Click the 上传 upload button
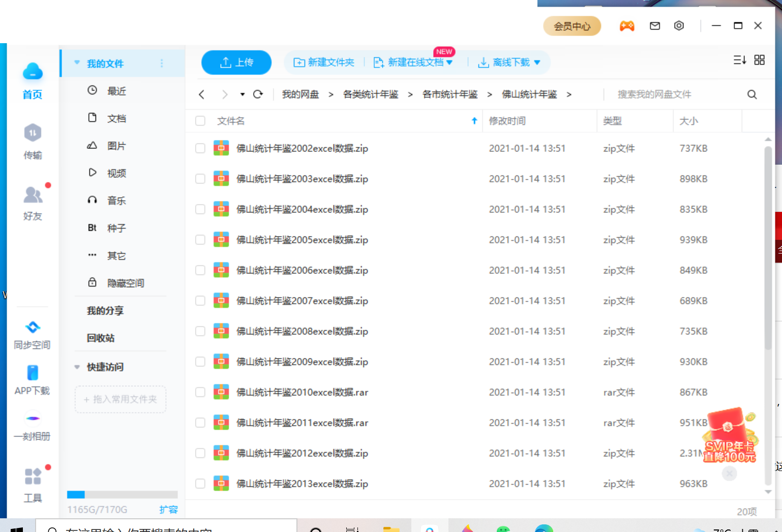This screenshot has width=782, height=532. [236, 62]
